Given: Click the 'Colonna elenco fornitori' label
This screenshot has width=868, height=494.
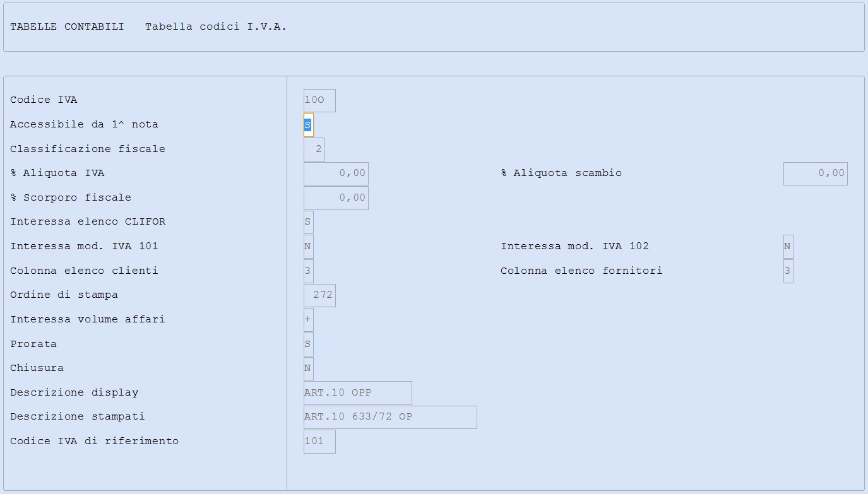Looking at the screenshot, I should (x=581, y=271).
